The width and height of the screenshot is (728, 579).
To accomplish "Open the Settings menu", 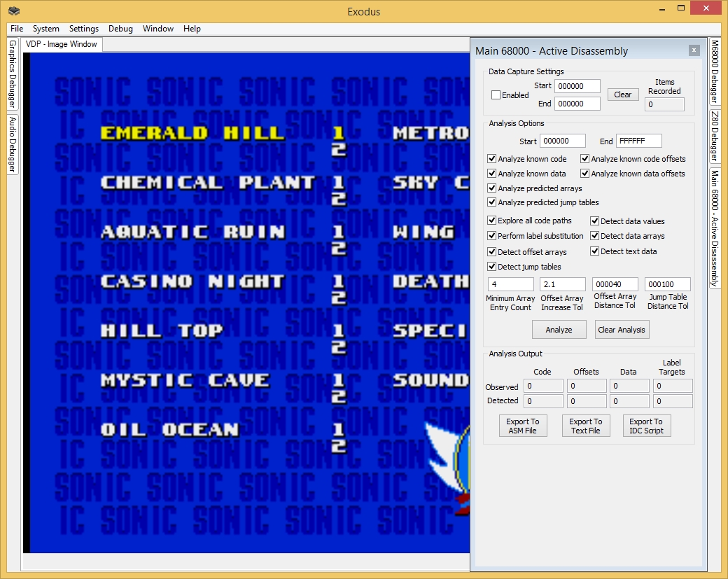I will click(x=84, y=29).
